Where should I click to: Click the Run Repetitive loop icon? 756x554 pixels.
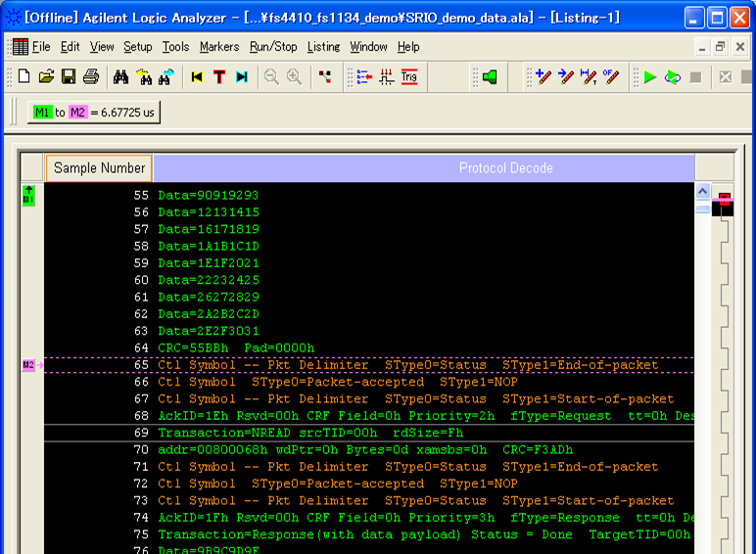click(x=673, y=77)
